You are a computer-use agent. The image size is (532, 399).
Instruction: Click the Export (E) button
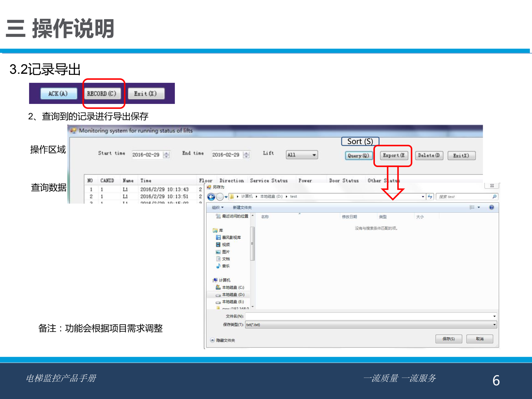pyautogui.click(x=394, y=155)
